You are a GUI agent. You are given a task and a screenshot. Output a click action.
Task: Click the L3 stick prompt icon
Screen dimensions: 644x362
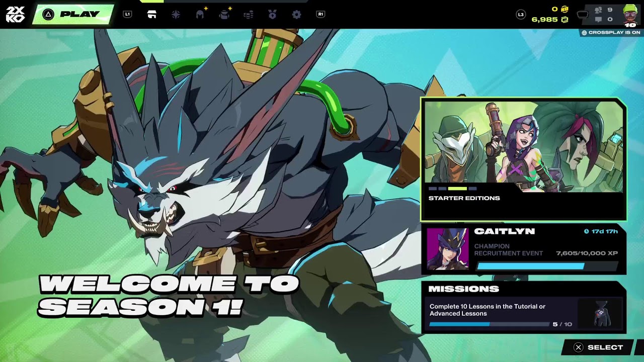tap(521, 15)
